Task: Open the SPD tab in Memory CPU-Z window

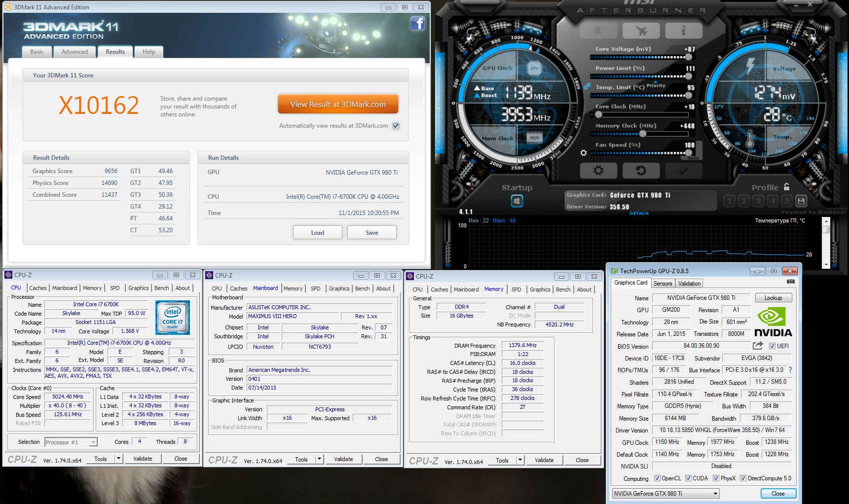Action: (516, 289)
